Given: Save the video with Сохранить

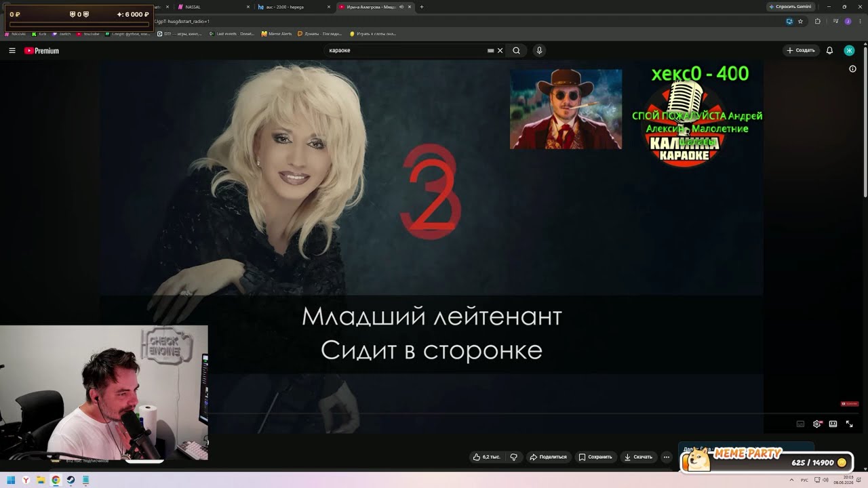Looking at the screenshot, I should [x=595, y=457].
